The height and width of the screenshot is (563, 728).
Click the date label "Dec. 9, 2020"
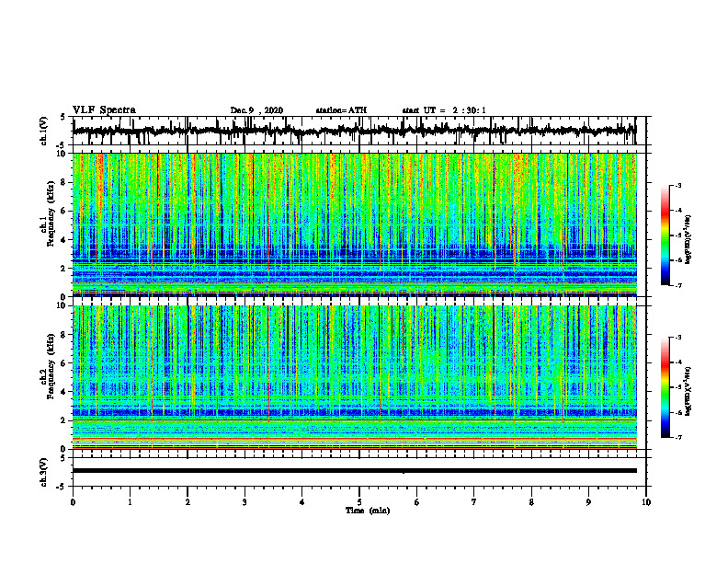pyautogui.click(x=256, y=110)
